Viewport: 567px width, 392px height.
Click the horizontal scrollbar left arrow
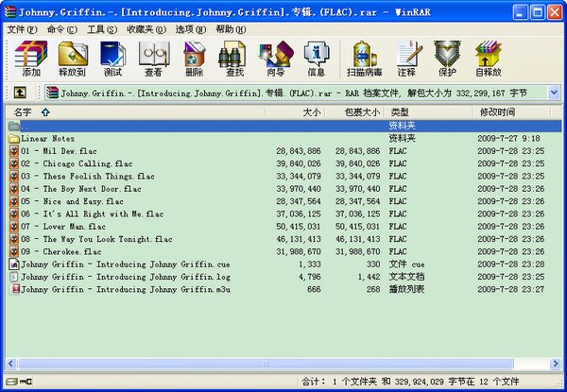10,364
